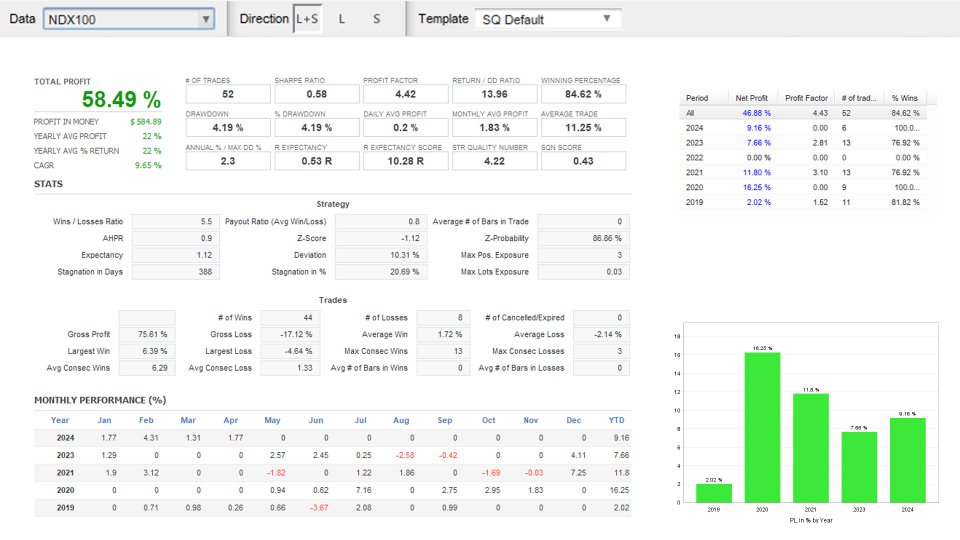The image size is (960, 540).
Task: Click the -2.58 August 2023 cell
Action: [x=405, y=456]
